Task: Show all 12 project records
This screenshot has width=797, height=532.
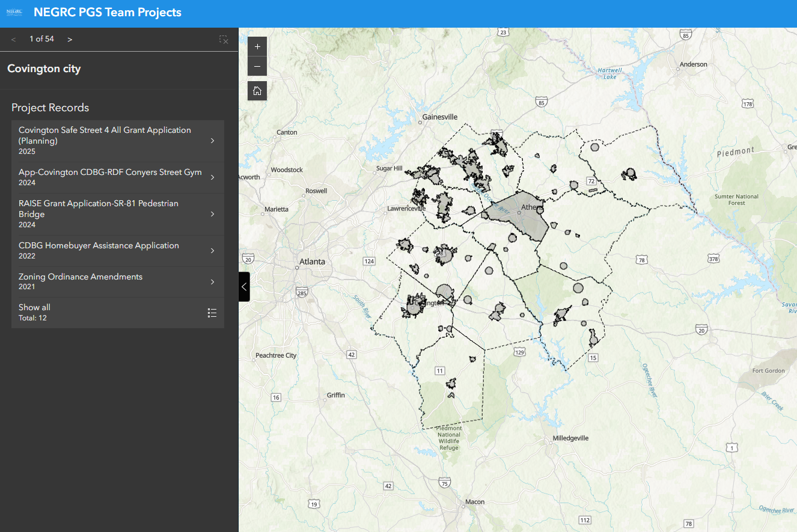Action: (x=35, y=312)
